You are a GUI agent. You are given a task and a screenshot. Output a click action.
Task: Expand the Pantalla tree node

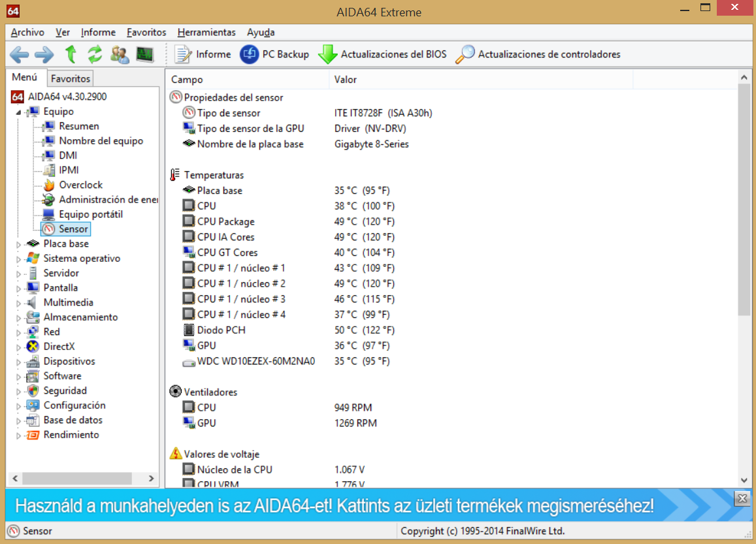point(19,289)
